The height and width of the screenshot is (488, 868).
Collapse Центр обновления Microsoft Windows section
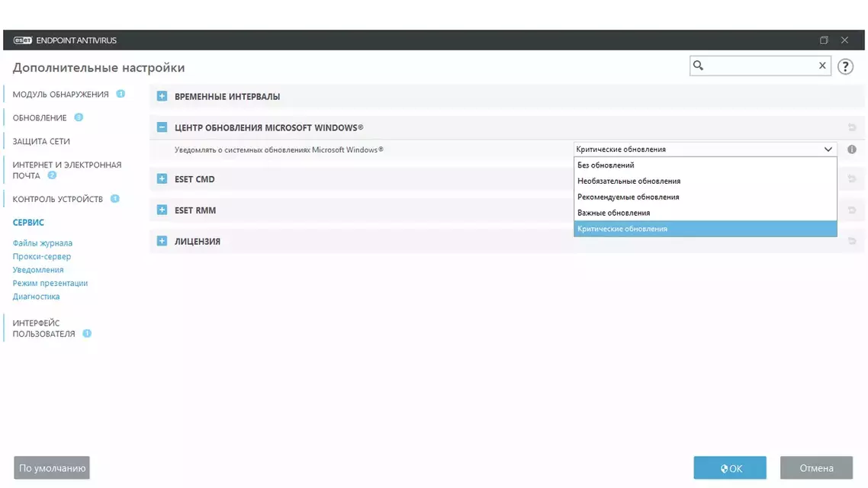click(162, 127)
